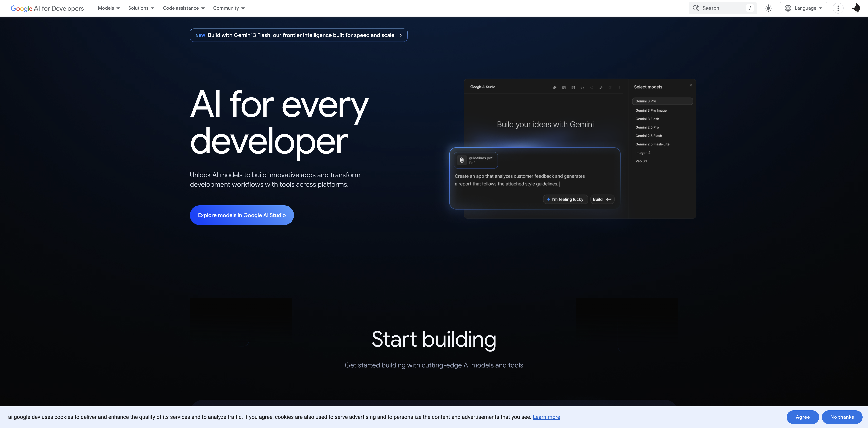Select Gemini 3 Pro Image model
Screen dimensions: 868x428
coord(651,111)
